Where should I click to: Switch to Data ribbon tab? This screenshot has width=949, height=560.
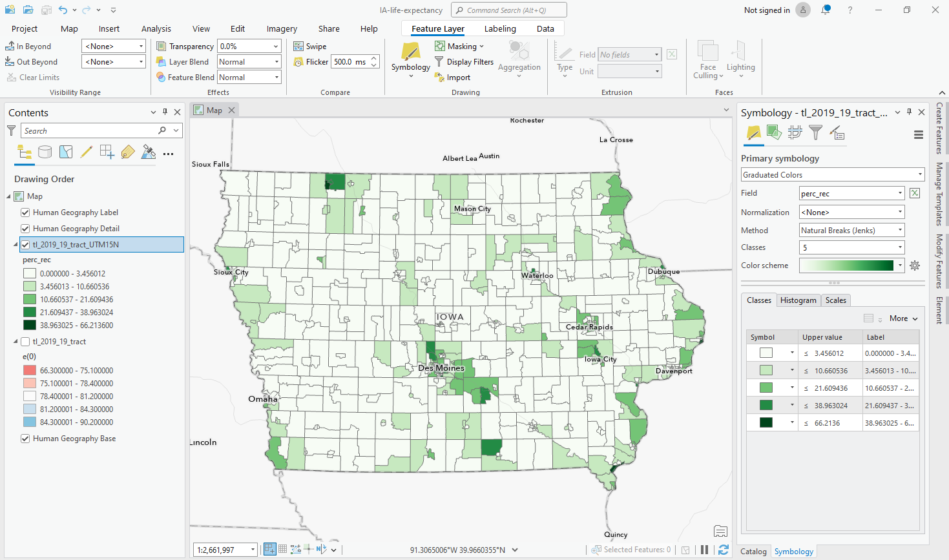click(545, 28)
